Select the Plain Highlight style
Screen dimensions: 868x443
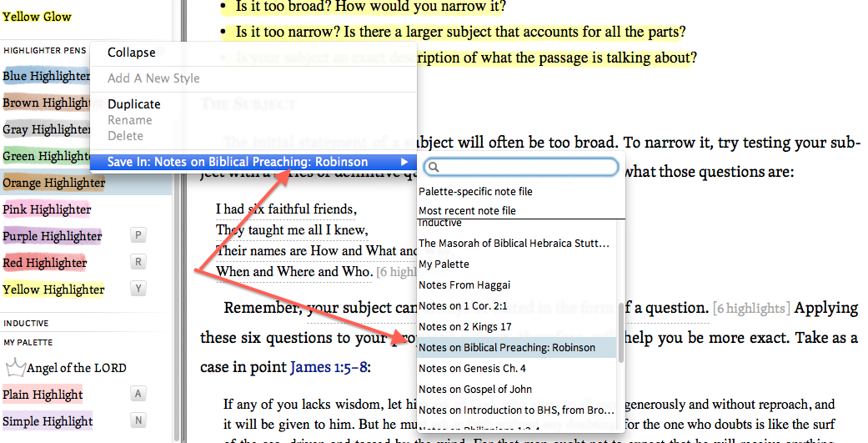43,395
